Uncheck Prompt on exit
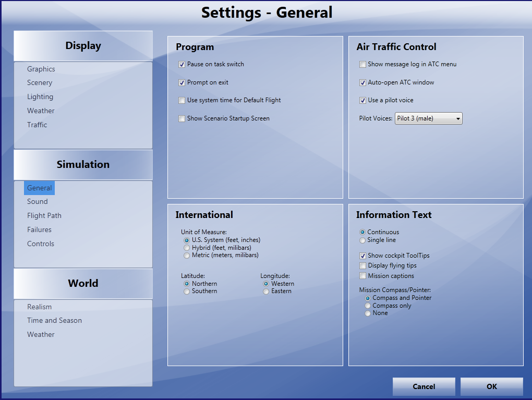Screen dimensions: 532x400 182,82
